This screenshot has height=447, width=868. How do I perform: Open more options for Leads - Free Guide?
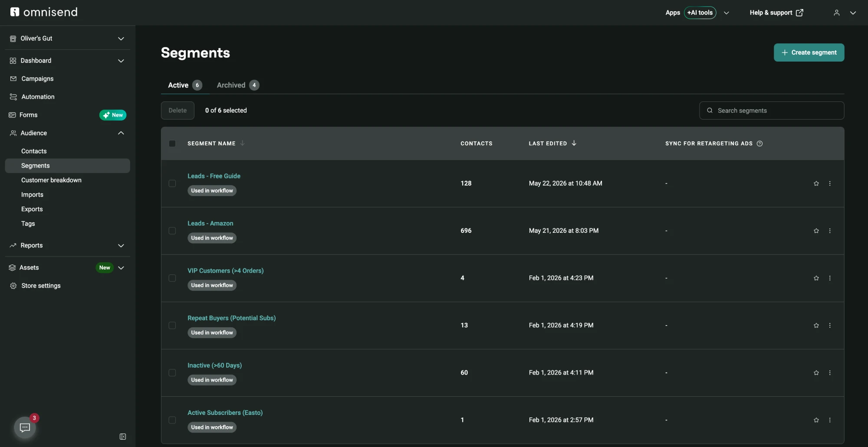pos(830,183)
